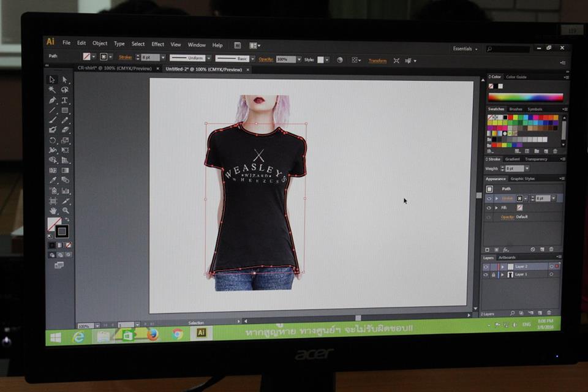The image size is (588, 392).
Task: Open Google Chrome from the taskbar
Action: [178, 334]
